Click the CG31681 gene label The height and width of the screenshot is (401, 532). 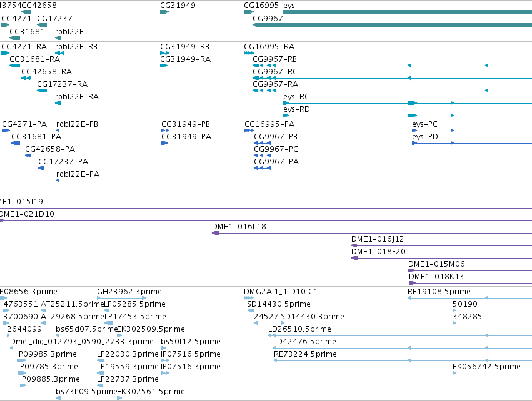pos(27,32)
